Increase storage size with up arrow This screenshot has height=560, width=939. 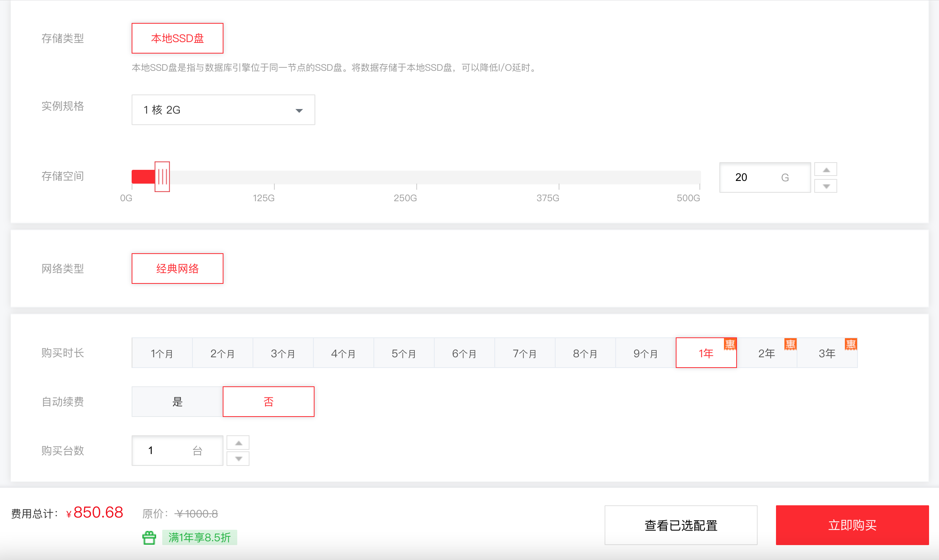coord(826,169)
